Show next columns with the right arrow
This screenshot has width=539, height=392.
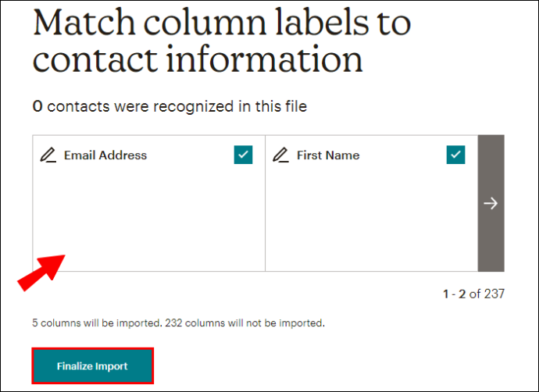click(491, 203)
